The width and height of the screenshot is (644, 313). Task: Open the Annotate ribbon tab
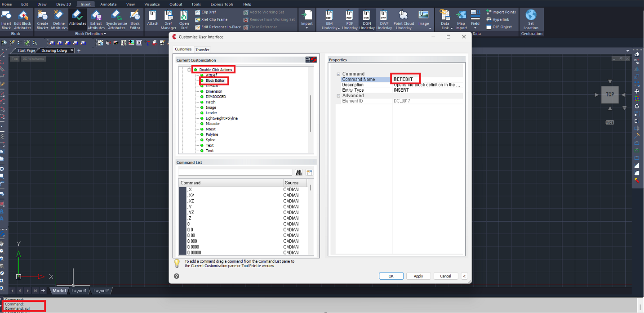tap(108, 4)
